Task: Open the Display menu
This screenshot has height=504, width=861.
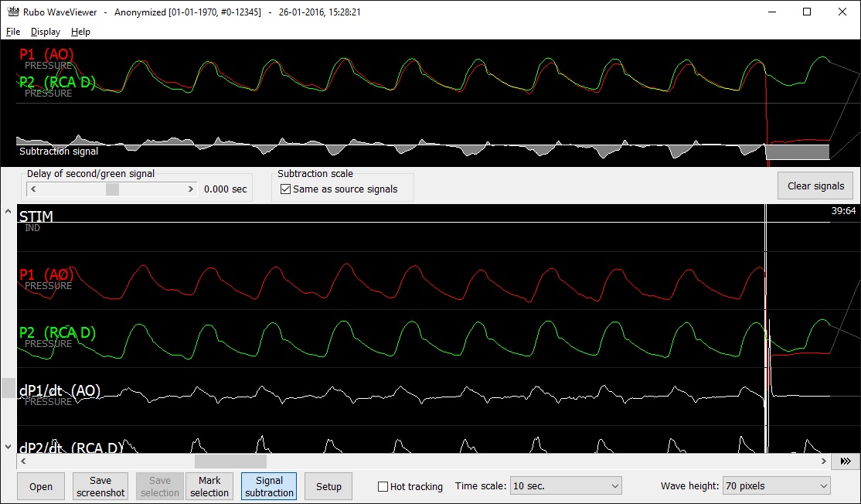Action: [x=46, y=32]
